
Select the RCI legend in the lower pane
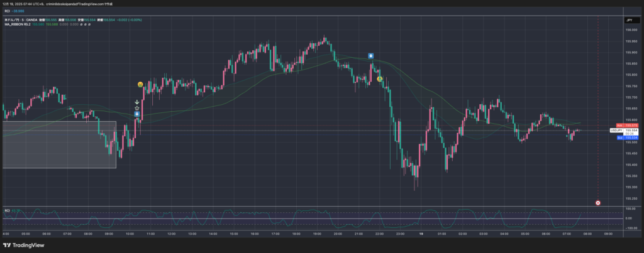click(7, 210)
